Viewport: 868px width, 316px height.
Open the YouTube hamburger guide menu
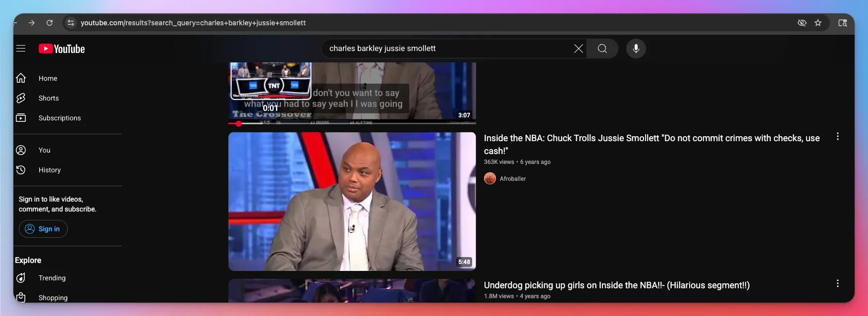(21, 49)
